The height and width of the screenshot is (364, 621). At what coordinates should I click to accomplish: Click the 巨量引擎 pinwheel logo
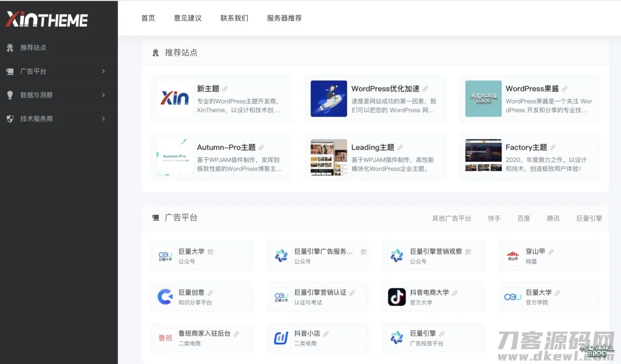click(x=397, y=338)
